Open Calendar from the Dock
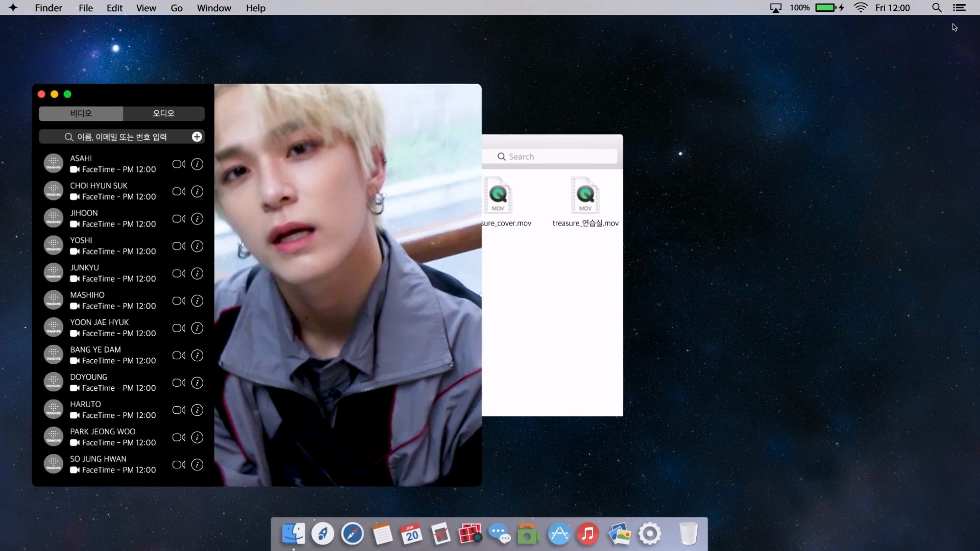This screenshot has height=551, width=980. pyautogui.click(x=411, y=534)
